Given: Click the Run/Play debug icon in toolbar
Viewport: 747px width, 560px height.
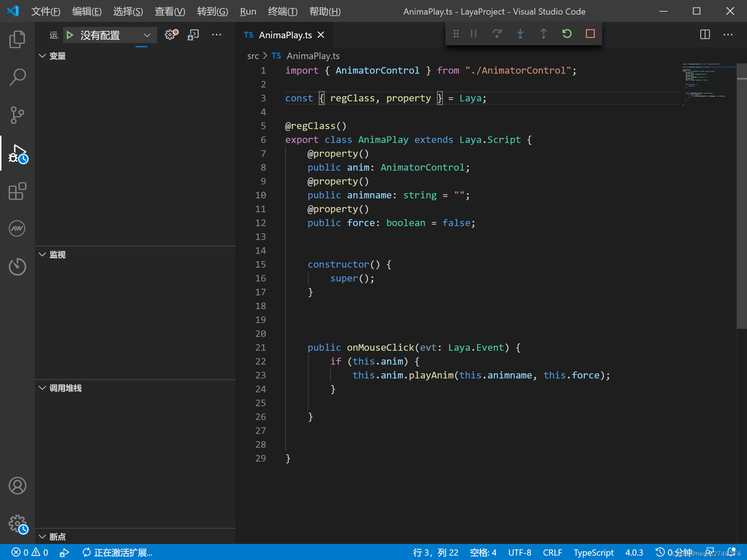Looking at the screenshot, I should coord(71,34).
